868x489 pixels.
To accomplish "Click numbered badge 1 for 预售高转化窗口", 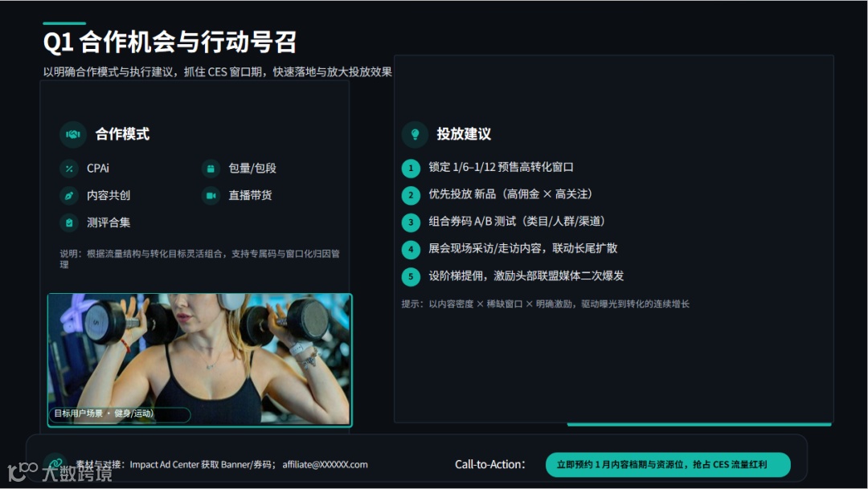I will coord(411,168).
